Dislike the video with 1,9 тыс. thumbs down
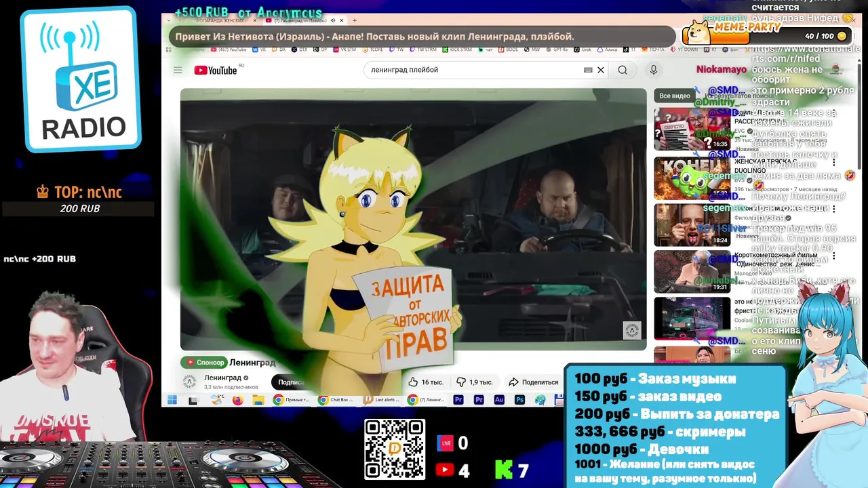This screenshot has width=868, height=488. point(475,382)
